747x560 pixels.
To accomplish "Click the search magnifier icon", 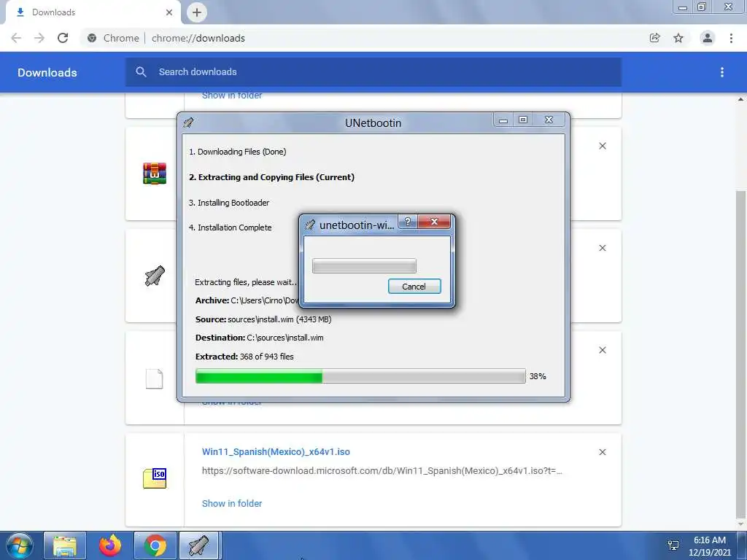I will tap(141, 72).
